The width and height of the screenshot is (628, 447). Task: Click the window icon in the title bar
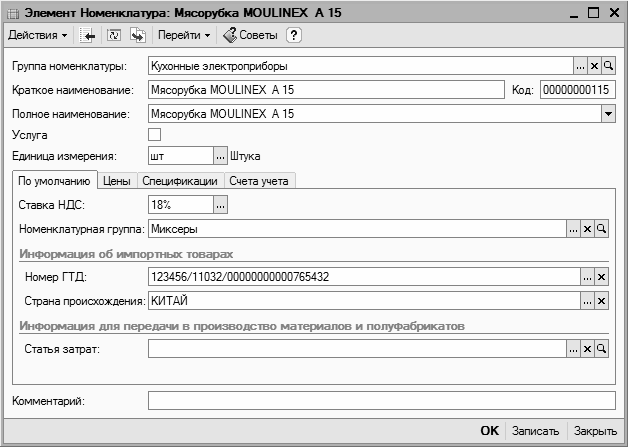click(13, 14)
